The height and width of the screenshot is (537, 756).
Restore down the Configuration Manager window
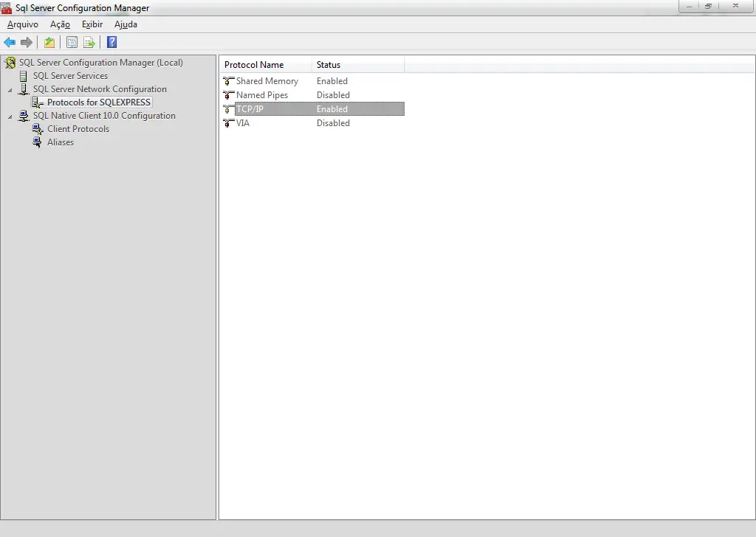(x=708, y=6)
